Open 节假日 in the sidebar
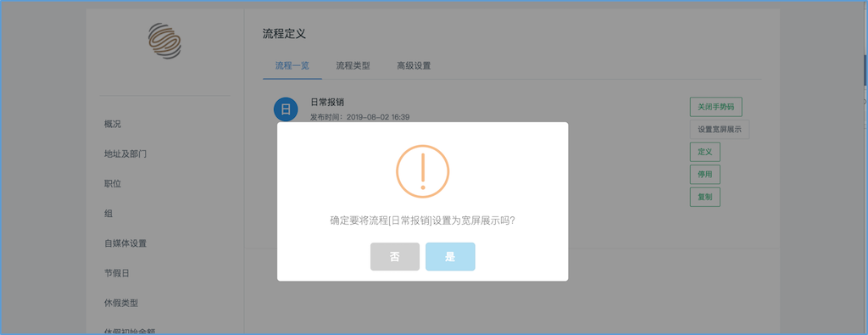868x335 pixels. (x=117, y=274)
